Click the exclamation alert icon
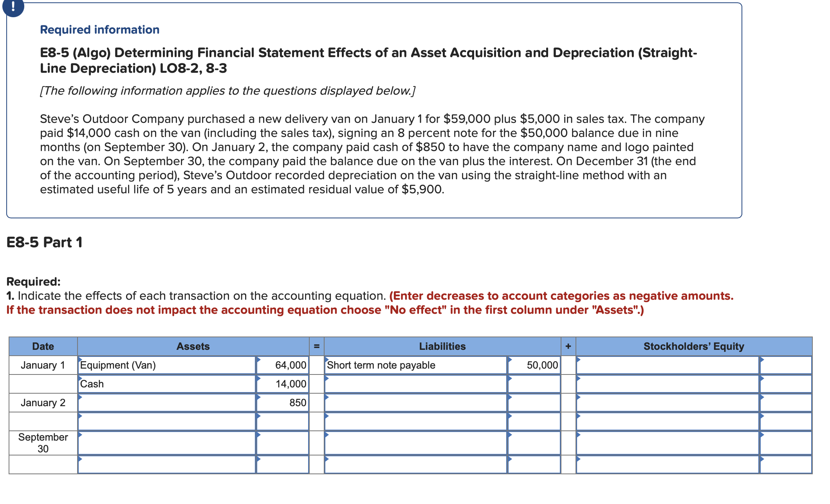The image size is (830, 504). [x=13, y=9]
